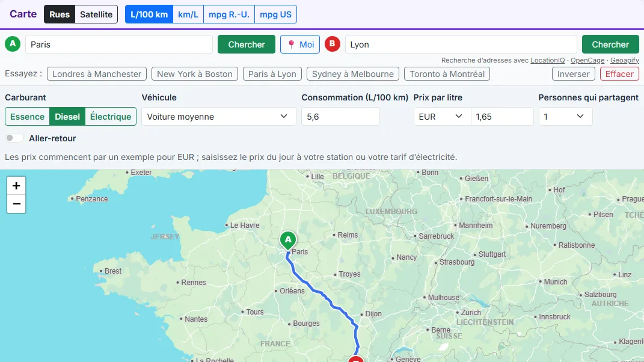Click Effacer to clear route
This screenshot has height=362, width=644.
point(619,74)
